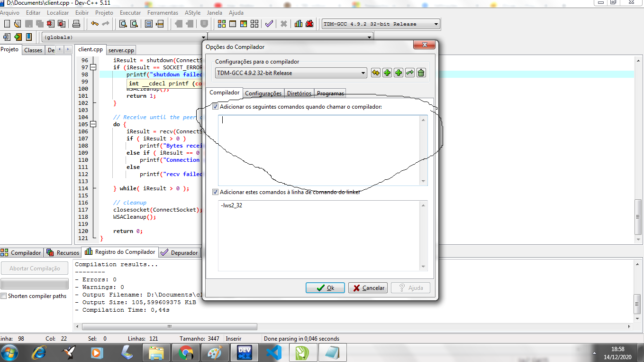Click the Abortar Compilação button
This screenshot has width=644, height=362.
[35, 269]
